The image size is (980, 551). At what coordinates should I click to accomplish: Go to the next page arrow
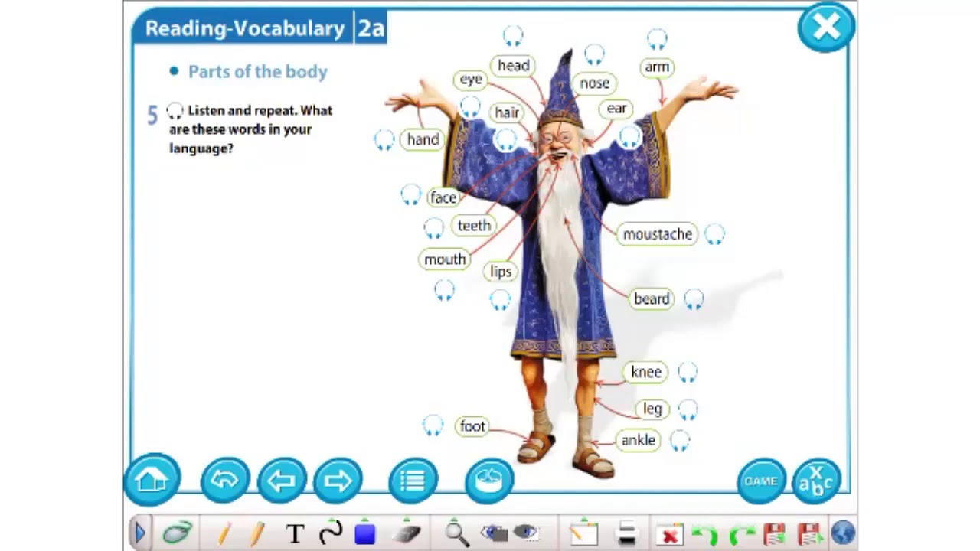point(338,480)
